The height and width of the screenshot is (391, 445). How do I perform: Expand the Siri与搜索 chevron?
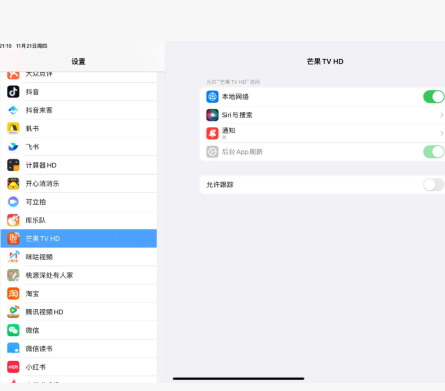441,115
